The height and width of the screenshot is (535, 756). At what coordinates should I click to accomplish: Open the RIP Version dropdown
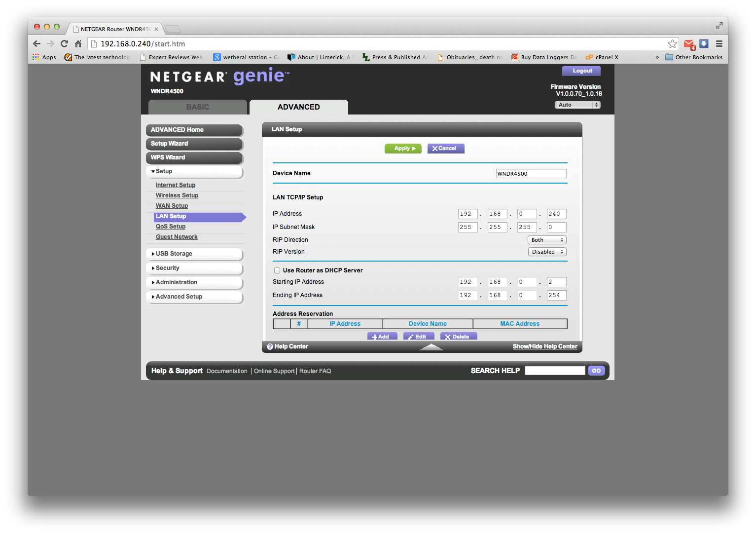tap(547, 252)
